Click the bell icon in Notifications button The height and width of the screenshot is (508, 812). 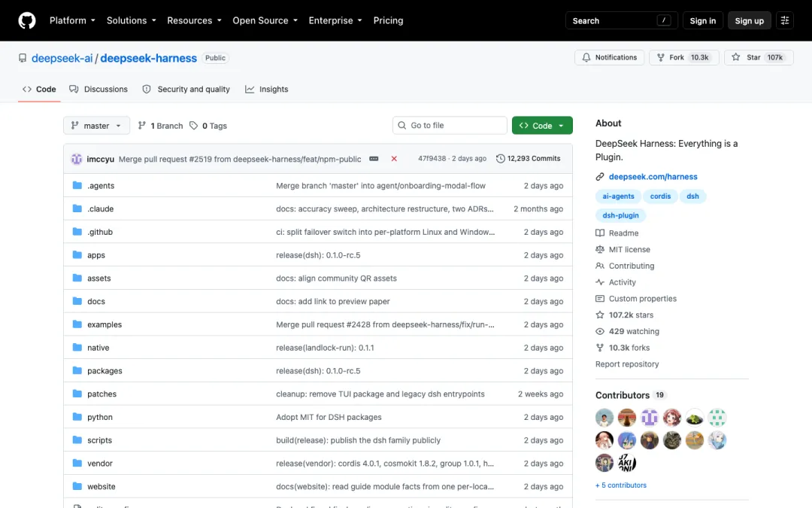pyautogui.click(x=586, y=57)
